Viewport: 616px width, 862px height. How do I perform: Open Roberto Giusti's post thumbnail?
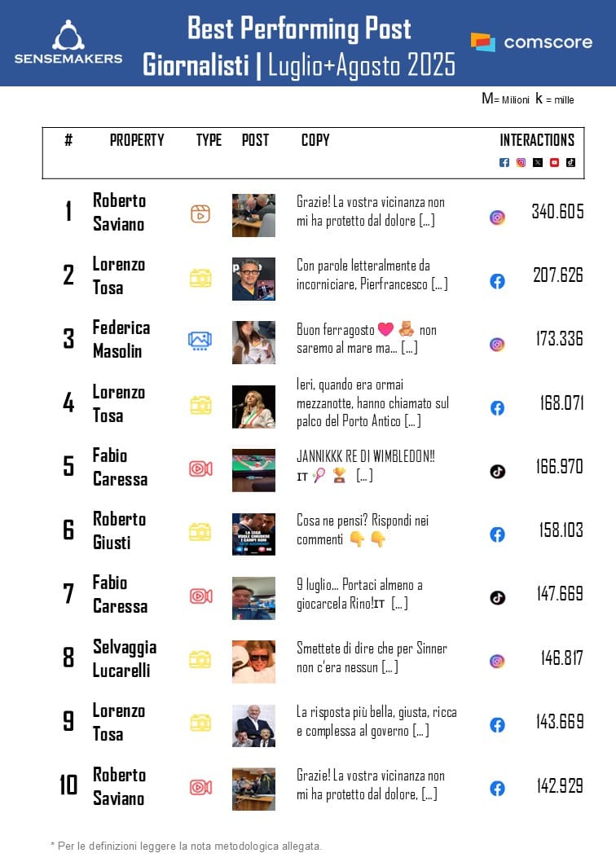253,534
